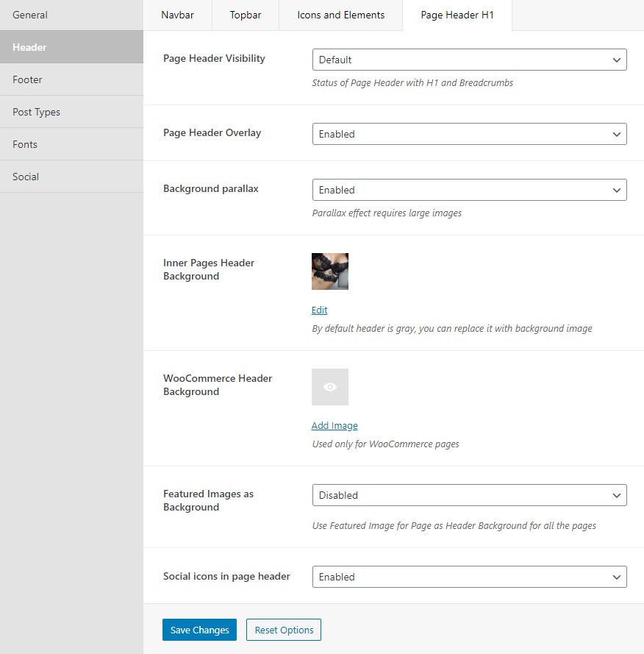Viewport: 644px width, 654px height.
Task: Click the eye placeholder icon for WooCommerce background
Action: [x=329, y=387]
